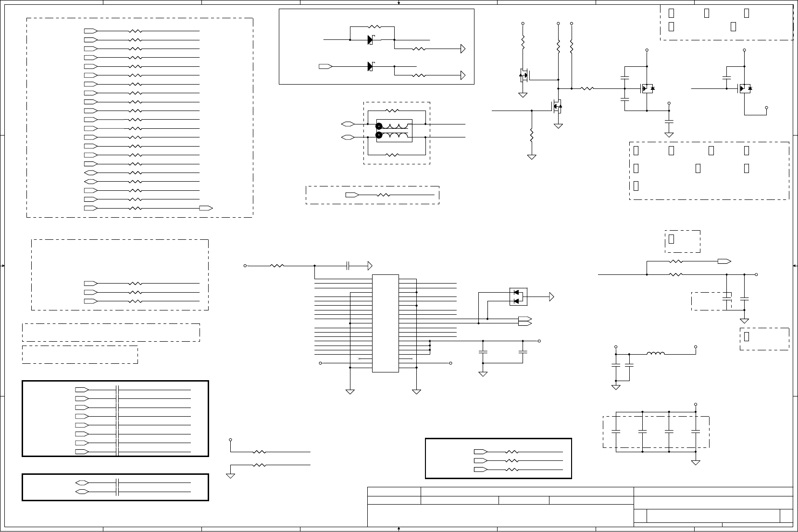This screenshot has height=532, width=798.
Task: Click the ground symbol under the four-capacitor bank
Action: (x=696, y=462)
